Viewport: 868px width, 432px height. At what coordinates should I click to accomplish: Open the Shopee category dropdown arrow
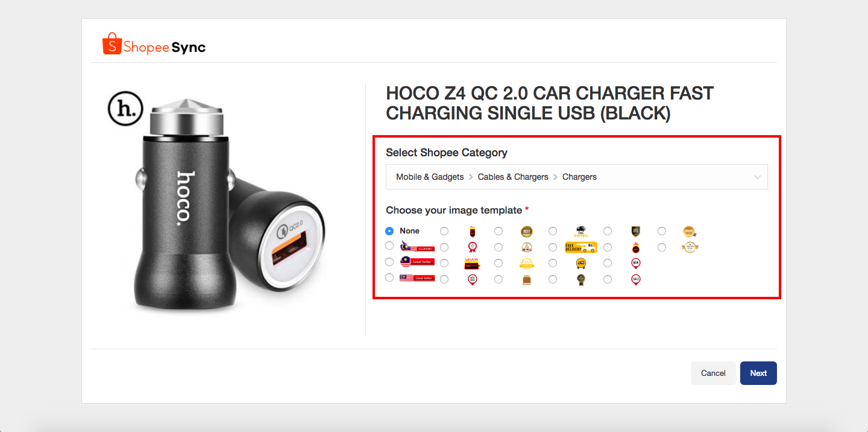(x=758, y=177)
